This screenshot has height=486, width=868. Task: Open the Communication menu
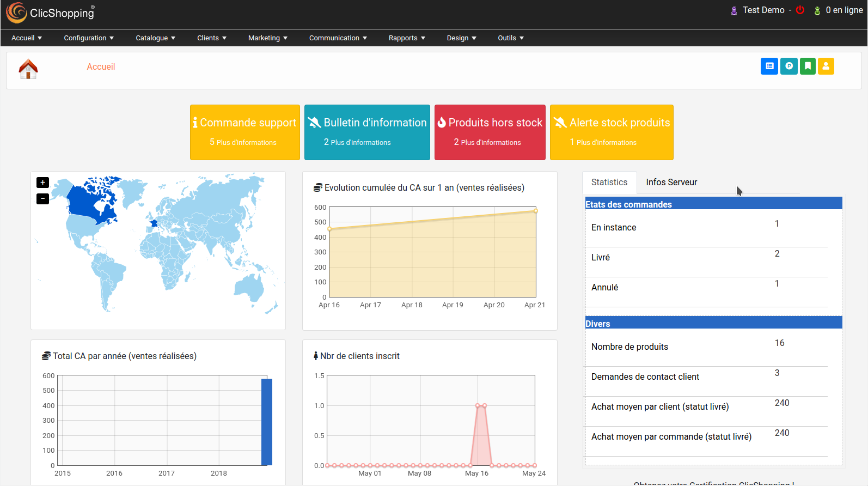click(338, 38)
